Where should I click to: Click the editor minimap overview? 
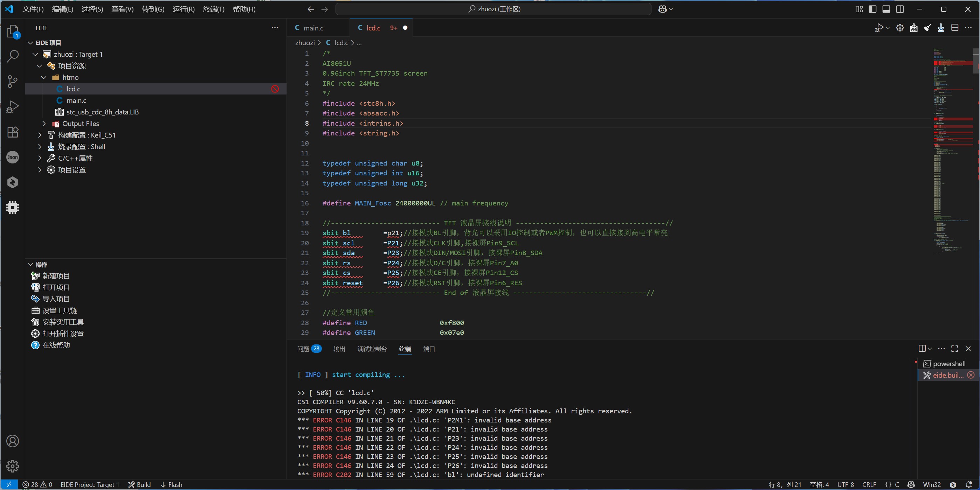coord(953,152)
